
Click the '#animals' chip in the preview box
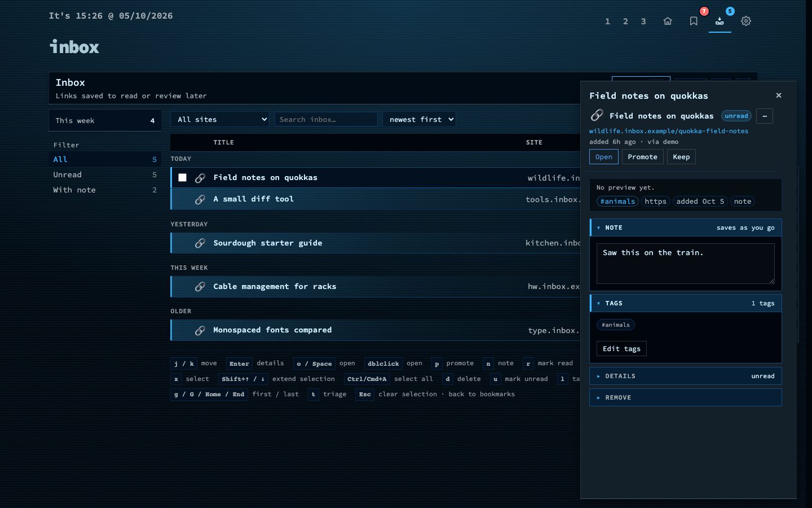tap(617, 202)
